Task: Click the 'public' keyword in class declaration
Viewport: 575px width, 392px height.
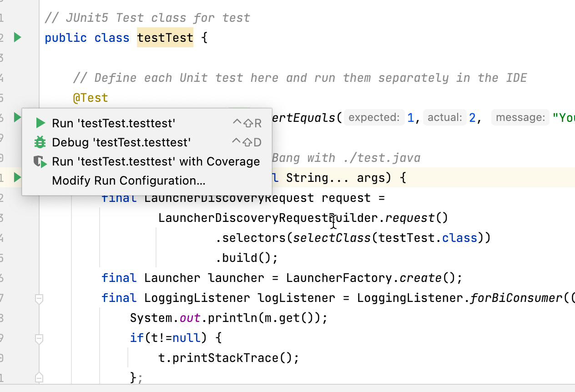Action: click(66, 38)
